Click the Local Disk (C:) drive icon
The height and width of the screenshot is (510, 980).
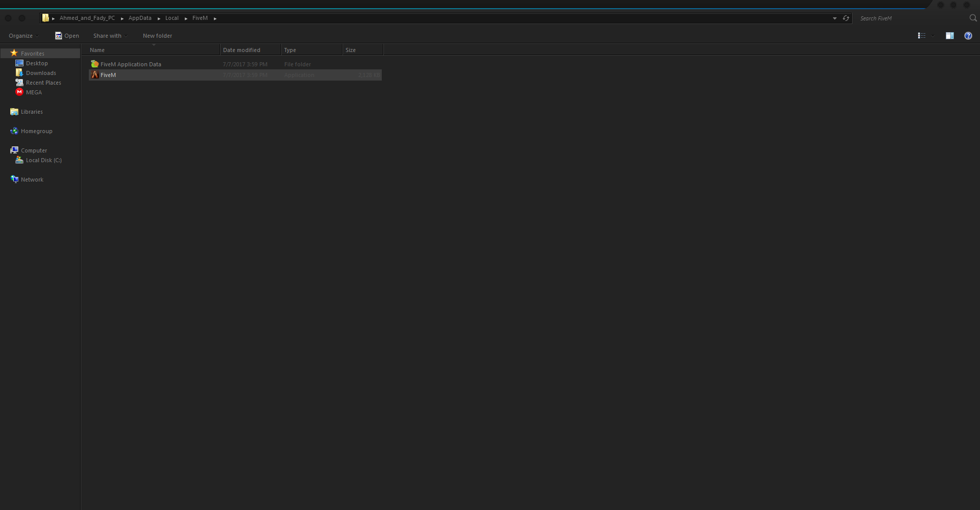(x=19, y=160)
